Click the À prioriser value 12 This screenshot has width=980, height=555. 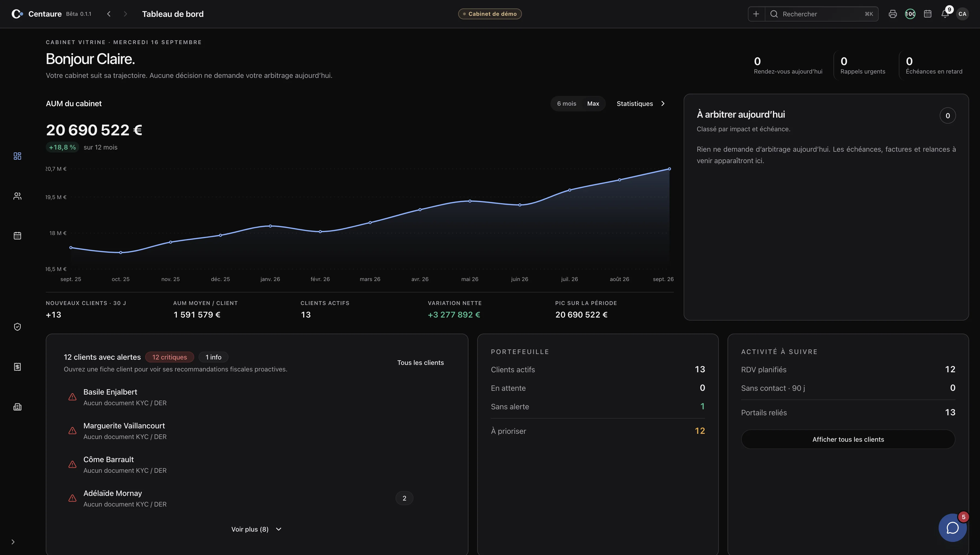(x=700, y=431)
